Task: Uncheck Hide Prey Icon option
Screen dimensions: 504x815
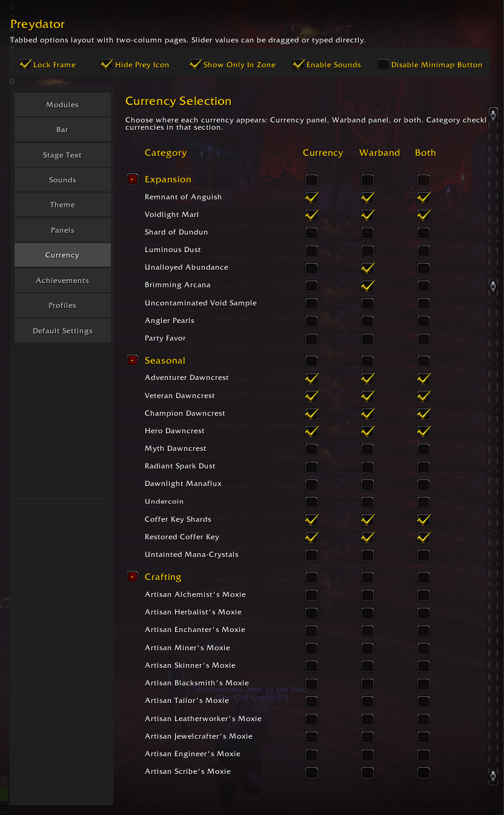Action: click(107, 64)
